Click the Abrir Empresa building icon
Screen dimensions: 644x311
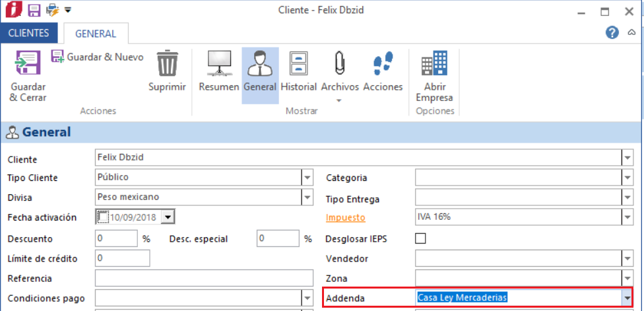[434, 65]
